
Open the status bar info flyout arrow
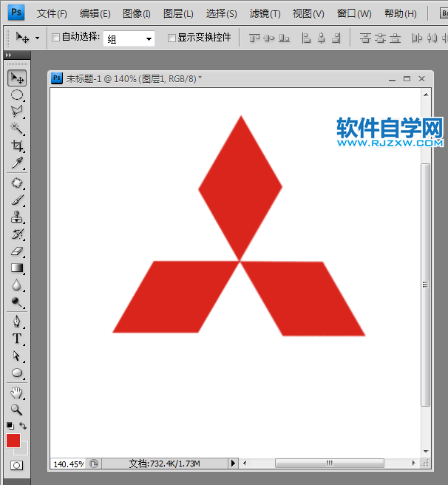(233, 463)
